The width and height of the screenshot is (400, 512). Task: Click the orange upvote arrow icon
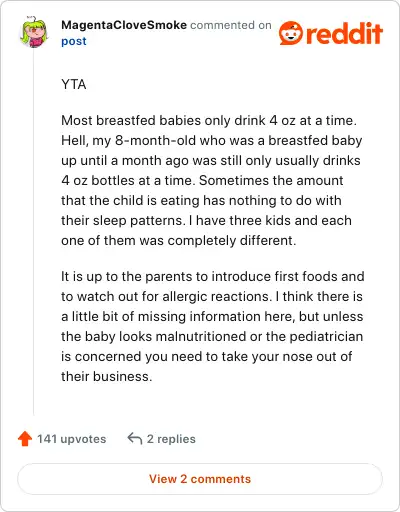point(25,439)
